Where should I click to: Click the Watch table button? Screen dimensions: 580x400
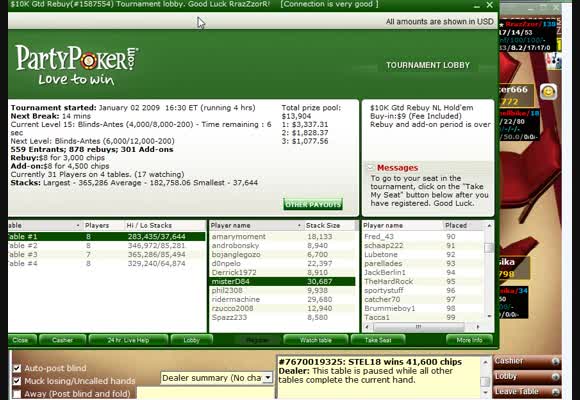(x=316, y=340)
